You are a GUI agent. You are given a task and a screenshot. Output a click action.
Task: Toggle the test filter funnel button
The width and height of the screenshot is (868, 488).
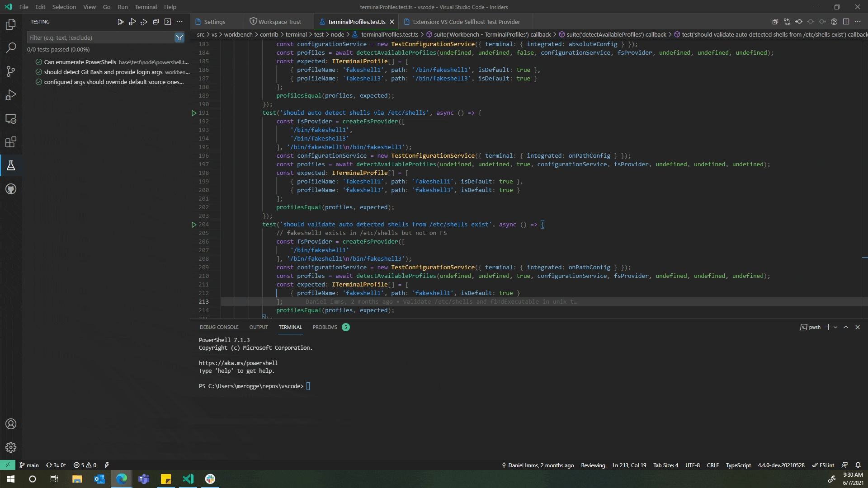pos(179,38)
